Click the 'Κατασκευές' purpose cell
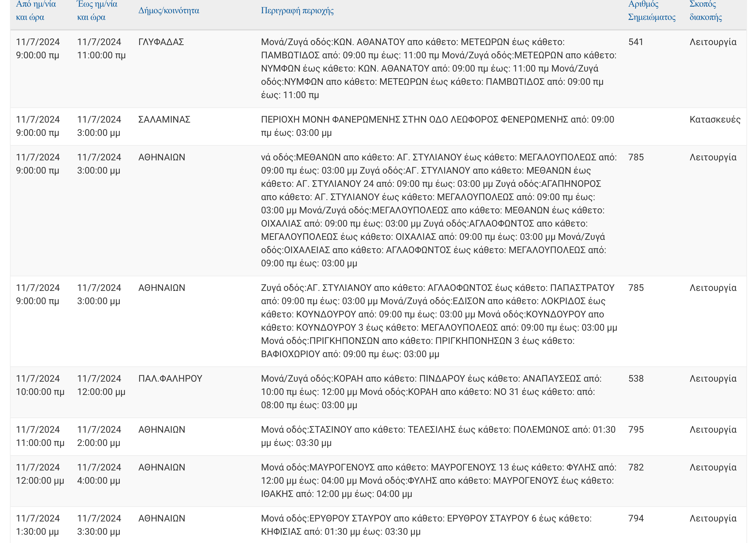Screen dimensions: 756x543 715,119
